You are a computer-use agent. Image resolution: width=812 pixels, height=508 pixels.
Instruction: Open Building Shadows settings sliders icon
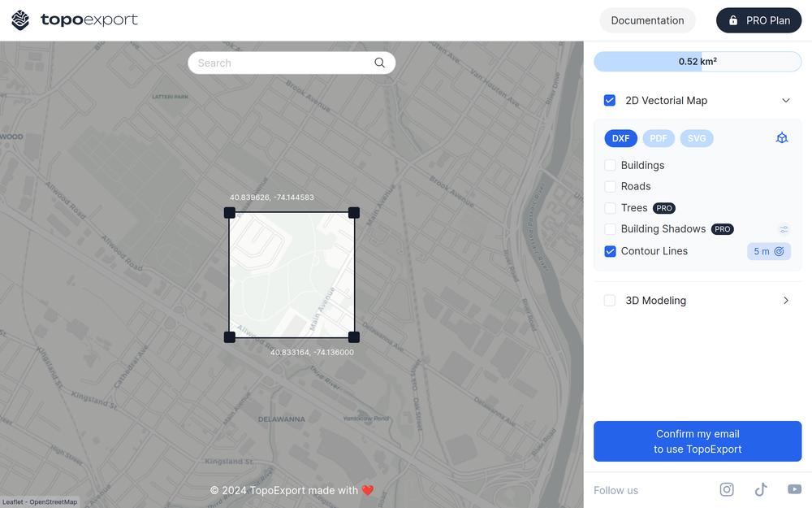(784, 229)
